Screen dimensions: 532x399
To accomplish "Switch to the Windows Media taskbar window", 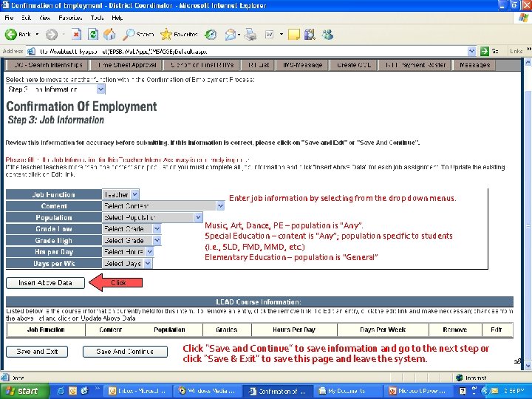I will click(x=207, y=391).
